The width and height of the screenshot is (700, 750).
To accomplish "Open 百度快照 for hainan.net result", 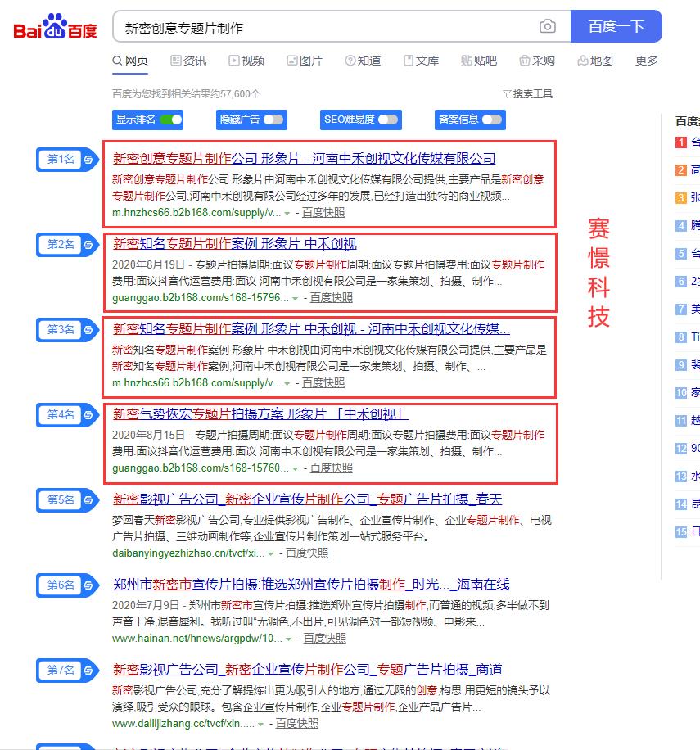I will 325,638.
